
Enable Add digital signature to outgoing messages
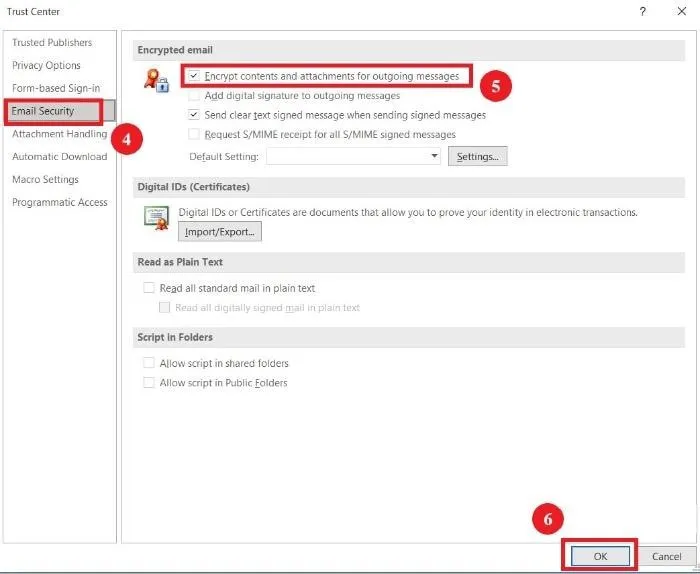194,96
